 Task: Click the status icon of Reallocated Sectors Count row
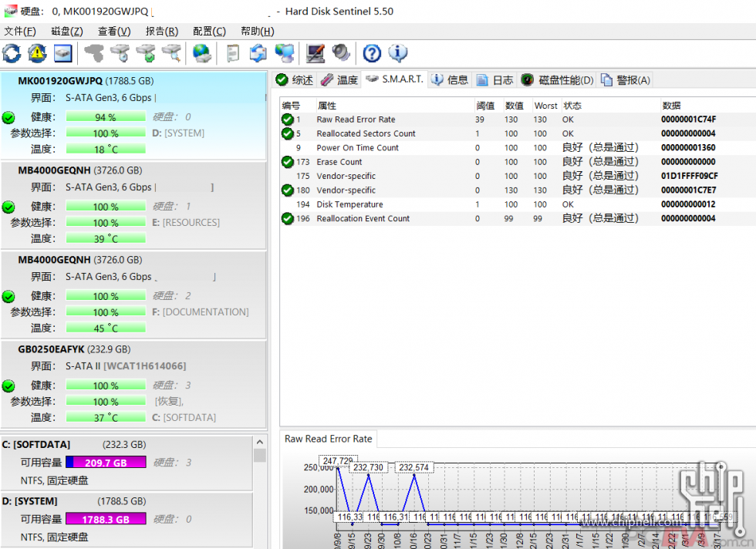click(288, 133)
